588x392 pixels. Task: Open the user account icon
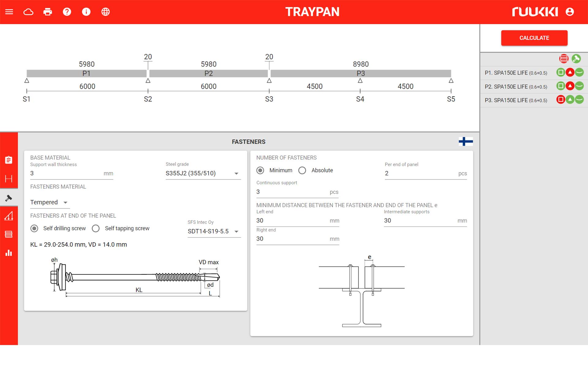tap(570, 12)
